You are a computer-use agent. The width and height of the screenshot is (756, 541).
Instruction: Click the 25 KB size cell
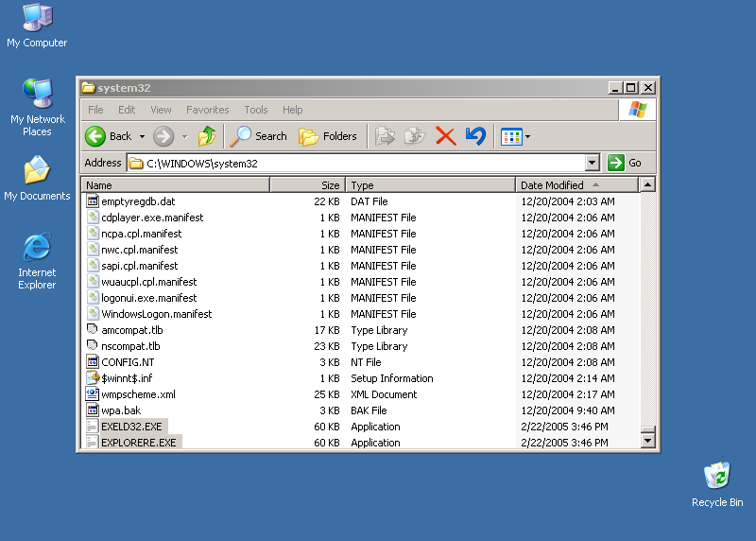coord(327,394)
